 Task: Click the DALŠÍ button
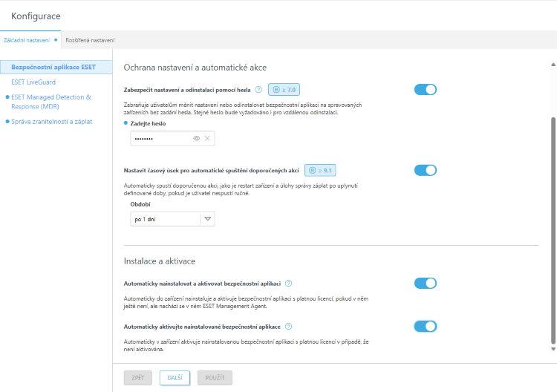[175, 378]
